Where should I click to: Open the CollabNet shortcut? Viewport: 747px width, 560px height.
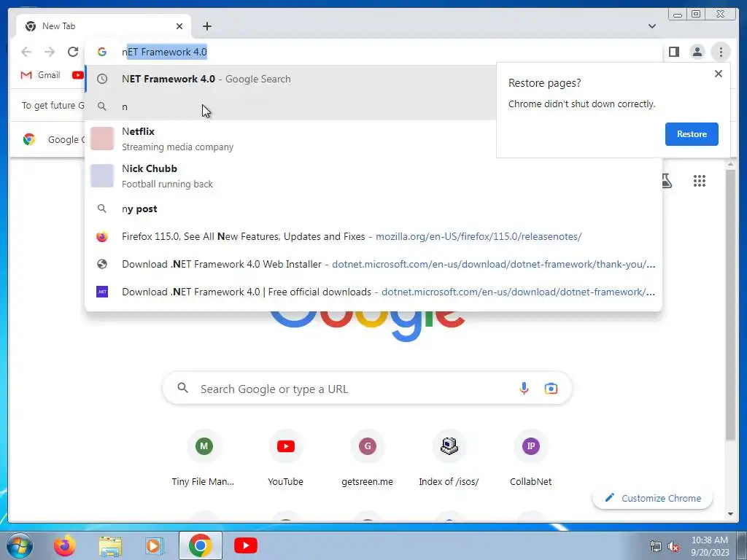(531, 458)
